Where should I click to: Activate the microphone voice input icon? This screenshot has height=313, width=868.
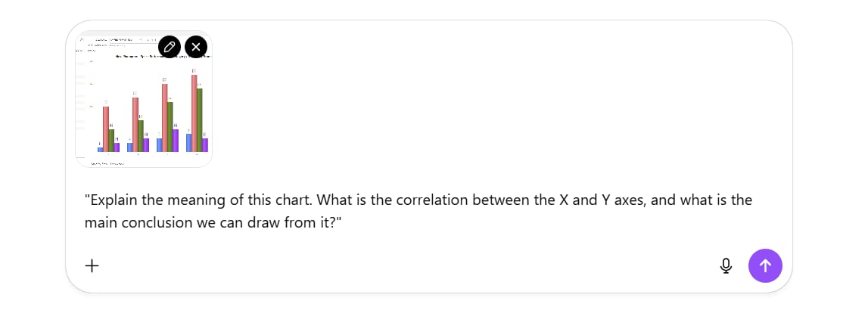click(726, 266)
